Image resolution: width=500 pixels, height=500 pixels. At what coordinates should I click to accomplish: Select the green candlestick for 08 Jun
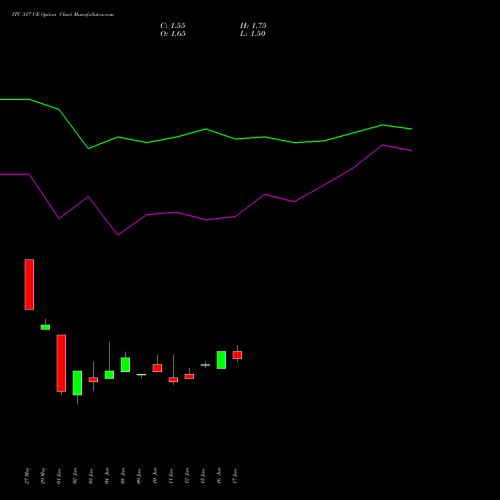click(x=125, y=364)
